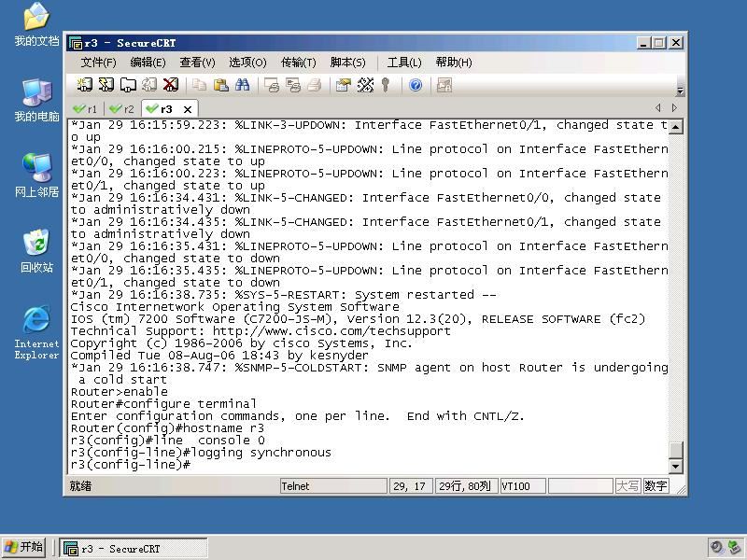The width and height of the screenshot is (747, 560).
Task: Click terminal scrollbar down arrow
Action: (676, 466)
